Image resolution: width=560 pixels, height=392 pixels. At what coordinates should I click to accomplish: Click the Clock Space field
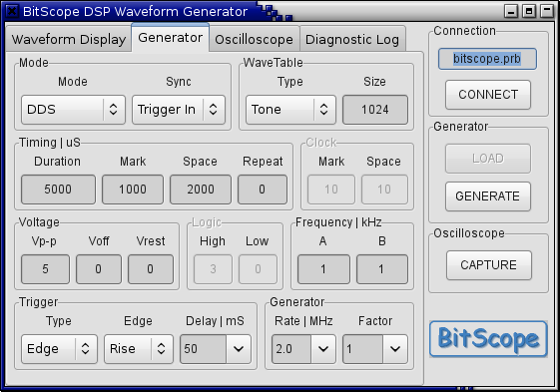pyautogui.click(x=384, y=190)
